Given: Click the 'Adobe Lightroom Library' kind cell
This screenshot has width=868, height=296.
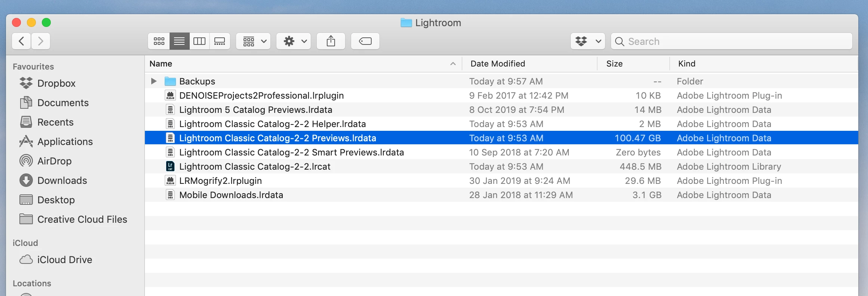Looking at the screenshot, I should point(729,166).
